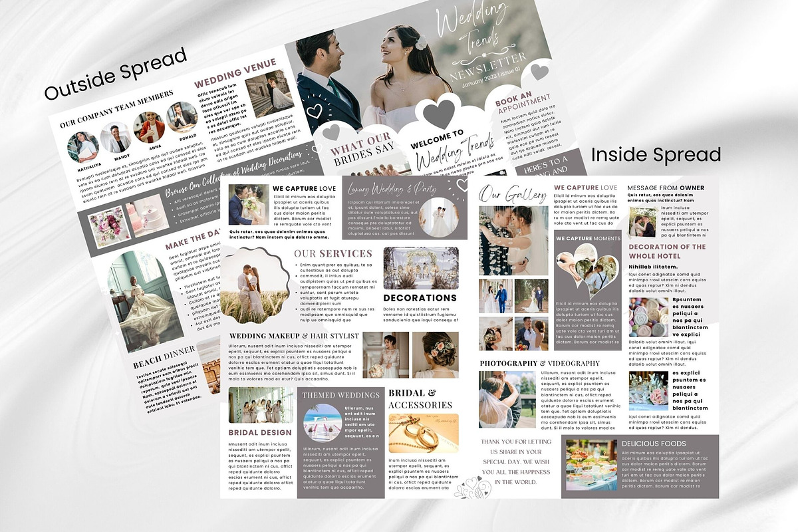Click the "NEWSLETTER" word on the cover
The image size is (798, 532).
click(x=487, y=67)
